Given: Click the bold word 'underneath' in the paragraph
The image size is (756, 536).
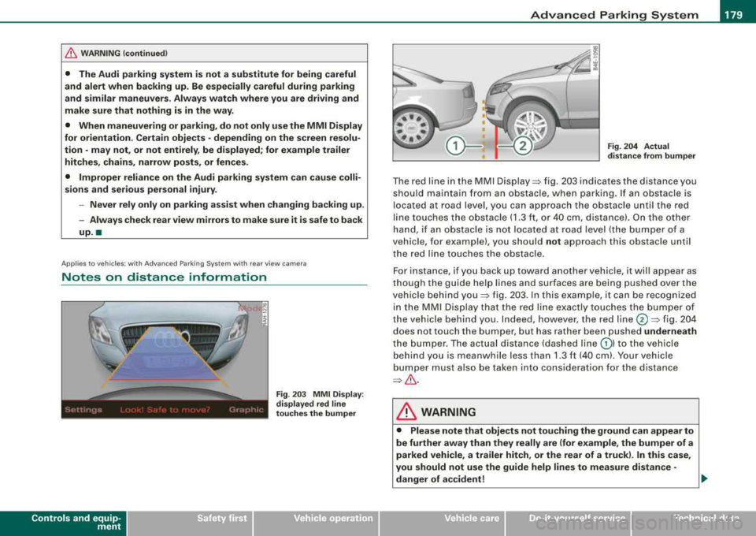Looking at the screenshot, I should [670, 331].
